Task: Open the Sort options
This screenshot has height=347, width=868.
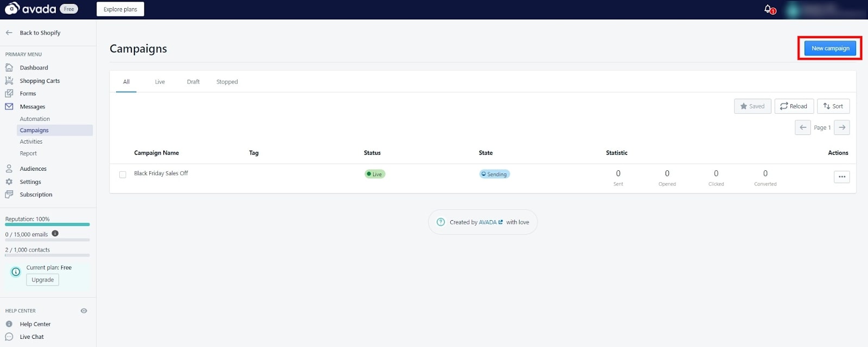Action: click(x=833, y=106)
